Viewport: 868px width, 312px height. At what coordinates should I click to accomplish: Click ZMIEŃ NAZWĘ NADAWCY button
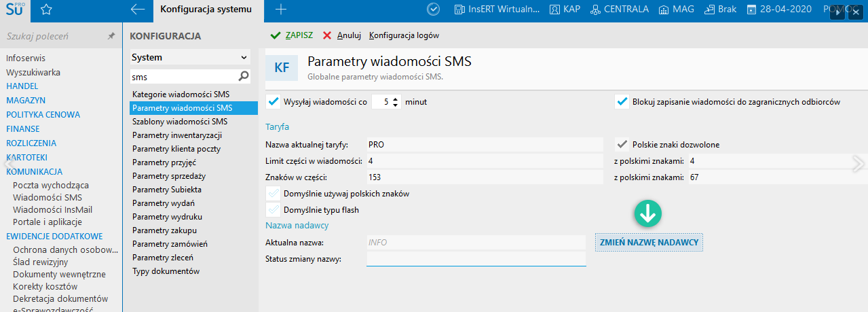[649, 242]
